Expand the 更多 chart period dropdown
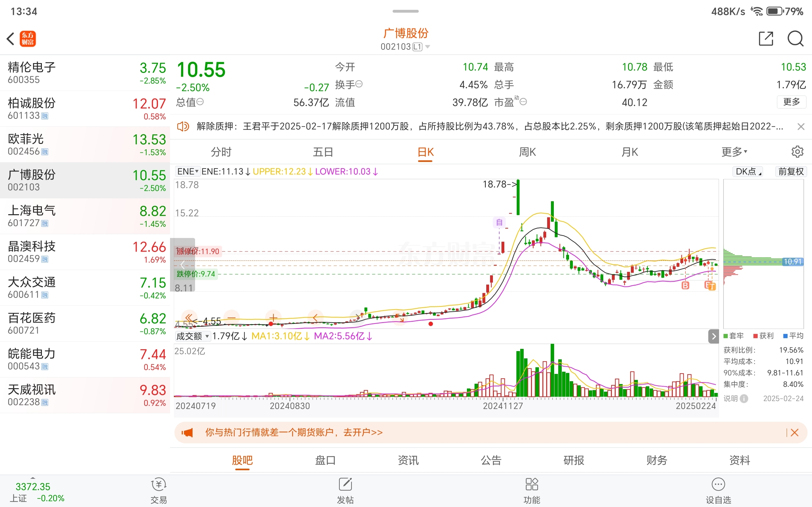This screenshot has height=507, width=812. 734,152
